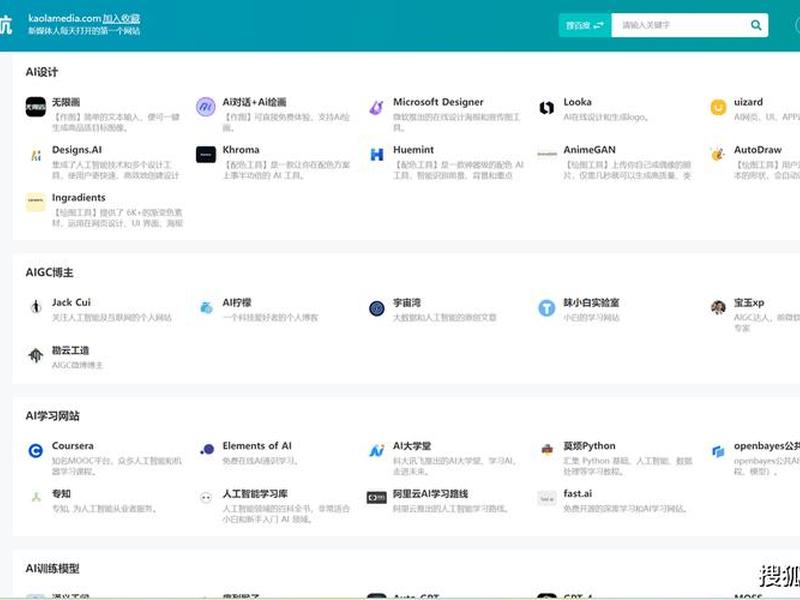Open the Huemint link title
This screenshot has height=600, width=800.
pyautogui.click(x=413, y=149)
